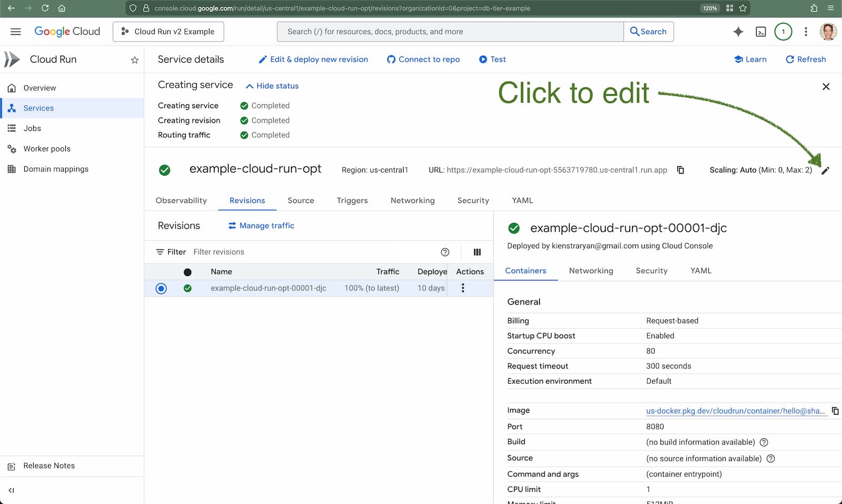The width and height of the screenshot is (842, 504).
Task: Open browser home page
Action: click(x=62, y=8)
